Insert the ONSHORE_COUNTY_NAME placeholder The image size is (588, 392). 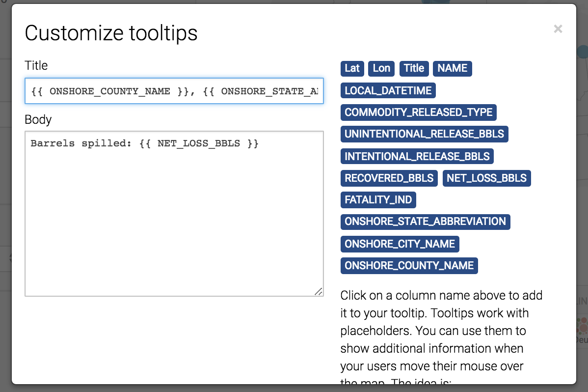pos(409,266)
